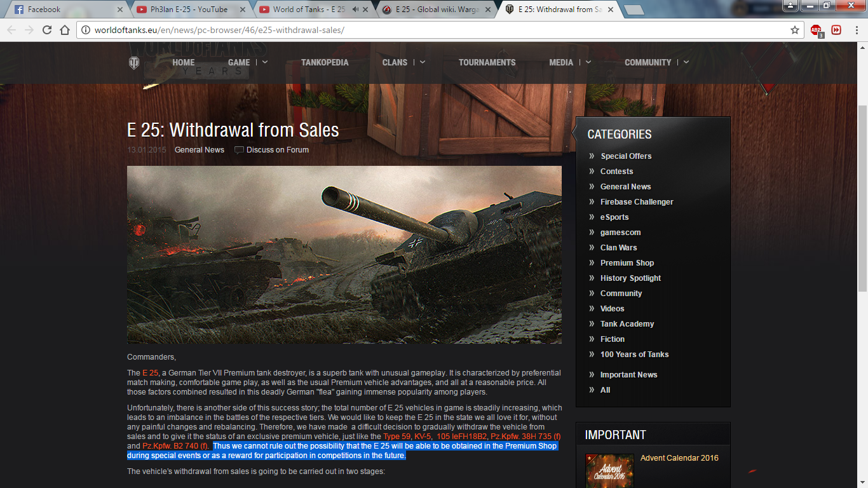Click the red extension icon beside Adblock

click(836, 30)
